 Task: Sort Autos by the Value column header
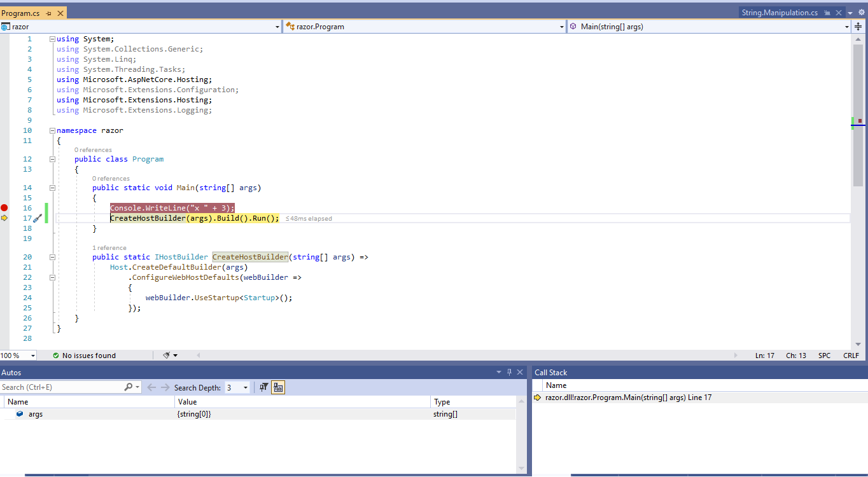click(x=302, y=402)
